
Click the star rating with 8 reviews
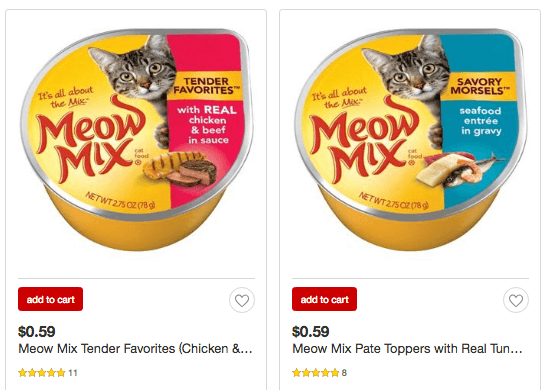(316, 373)
